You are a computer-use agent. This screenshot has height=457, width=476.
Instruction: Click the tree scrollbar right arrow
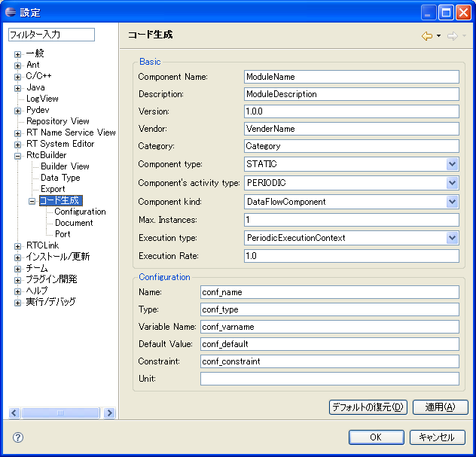tap(110, 413)
